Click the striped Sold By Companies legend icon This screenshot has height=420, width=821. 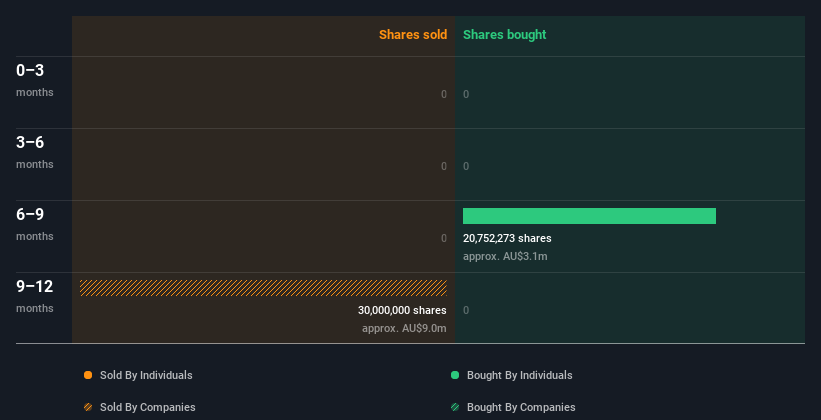[88, 407]
